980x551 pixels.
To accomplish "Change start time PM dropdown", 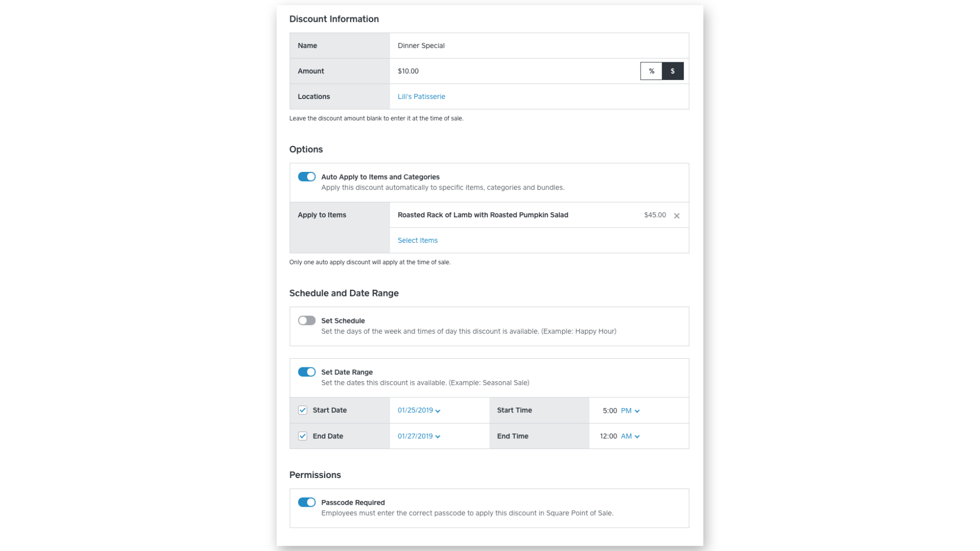I will coord(630,411).
